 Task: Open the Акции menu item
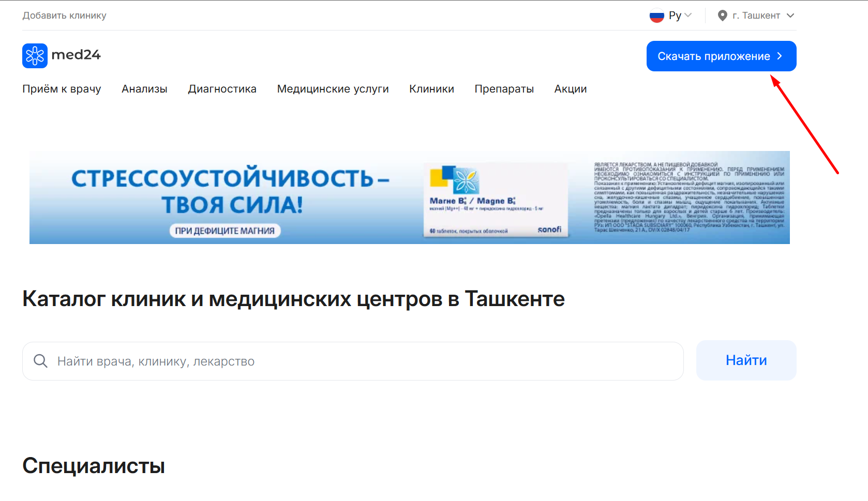point(571,89)
